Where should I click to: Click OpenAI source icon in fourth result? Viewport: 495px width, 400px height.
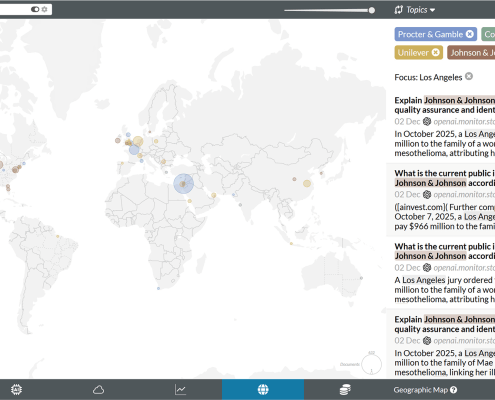[427, 340]
